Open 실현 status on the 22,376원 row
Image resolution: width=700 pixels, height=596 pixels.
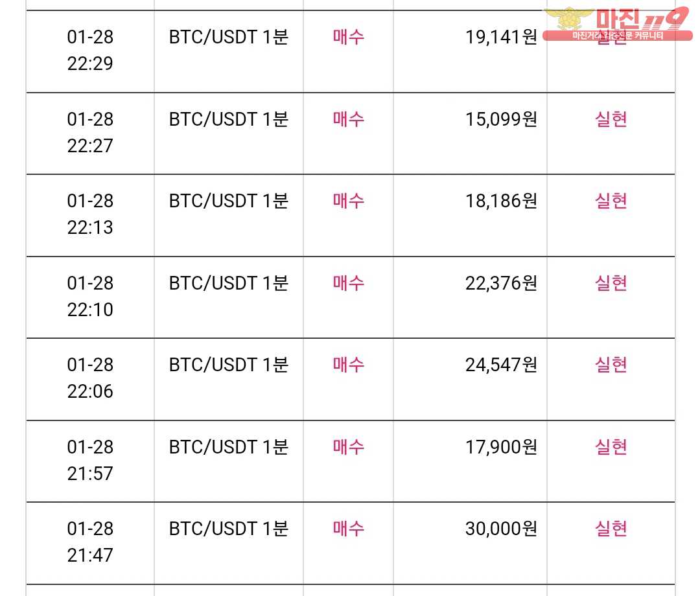611,283
